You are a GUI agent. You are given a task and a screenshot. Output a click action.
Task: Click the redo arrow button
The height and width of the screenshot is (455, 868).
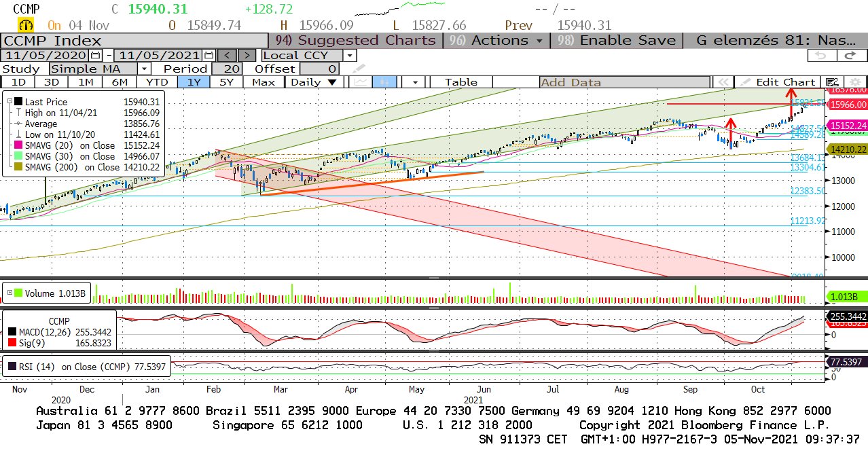click(x=850, y=56)
